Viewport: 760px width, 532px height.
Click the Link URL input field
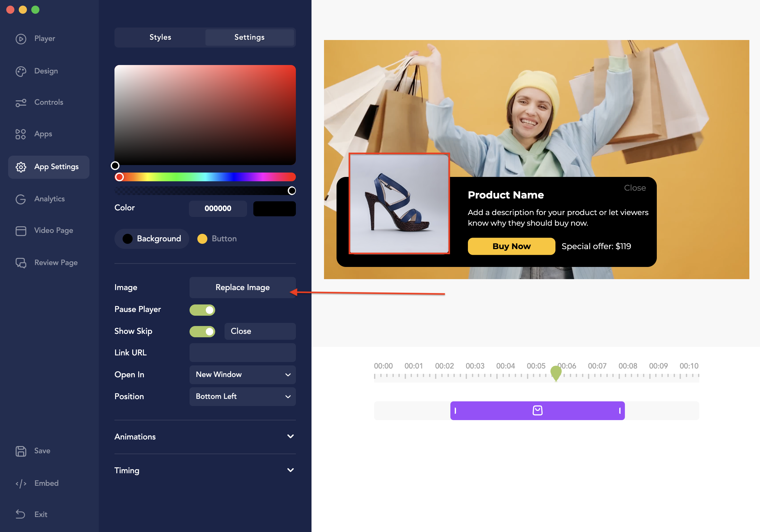242,352
